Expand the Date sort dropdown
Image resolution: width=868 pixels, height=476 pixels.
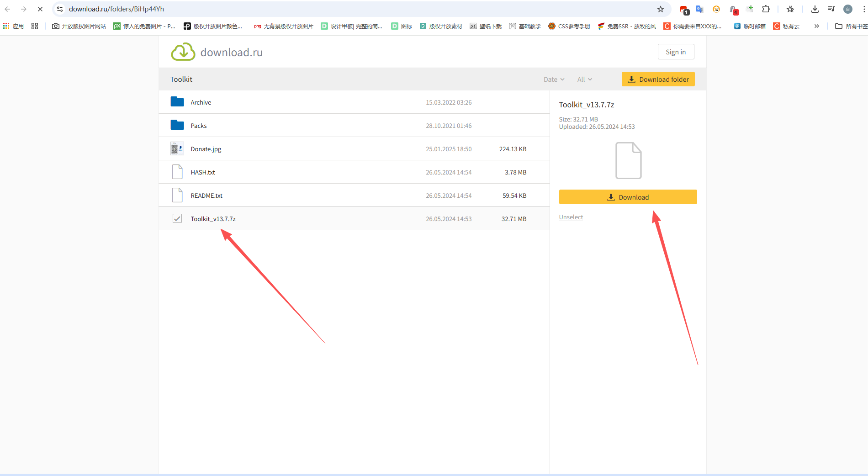tap(554, 79)
